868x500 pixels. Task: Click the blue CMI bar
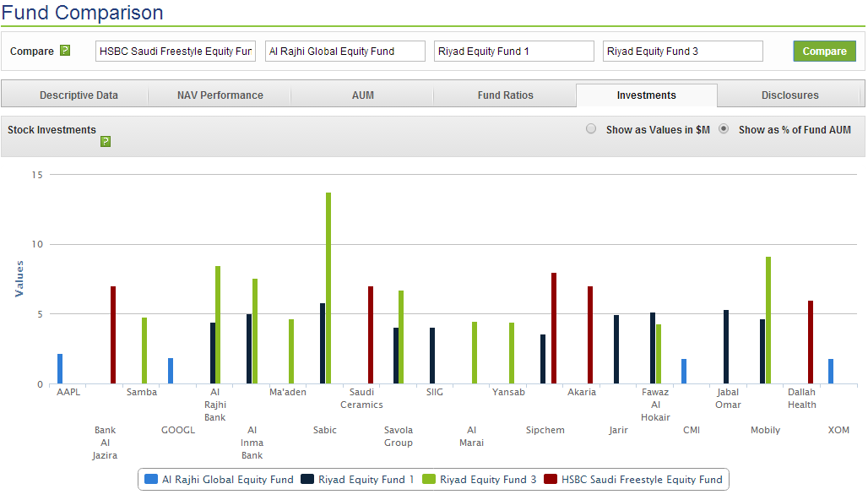(684, 372)
